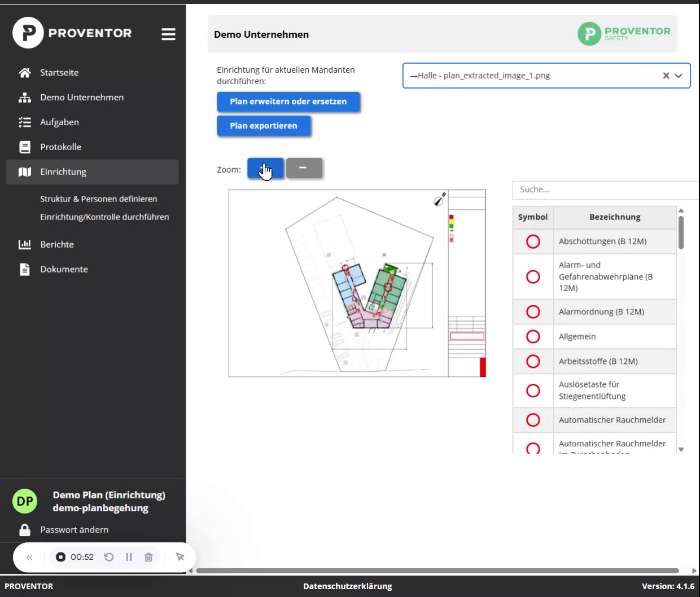Click Plan exportieren button
700x597 pixels.
point(264,126)
